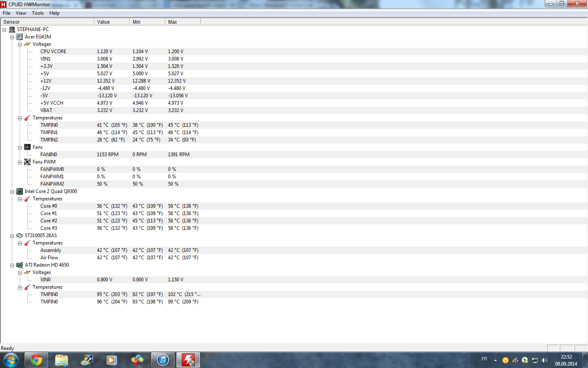Viewport: 588px width, 368px height.
Task: Click the FR language indicator
Action: click(484, 359)
